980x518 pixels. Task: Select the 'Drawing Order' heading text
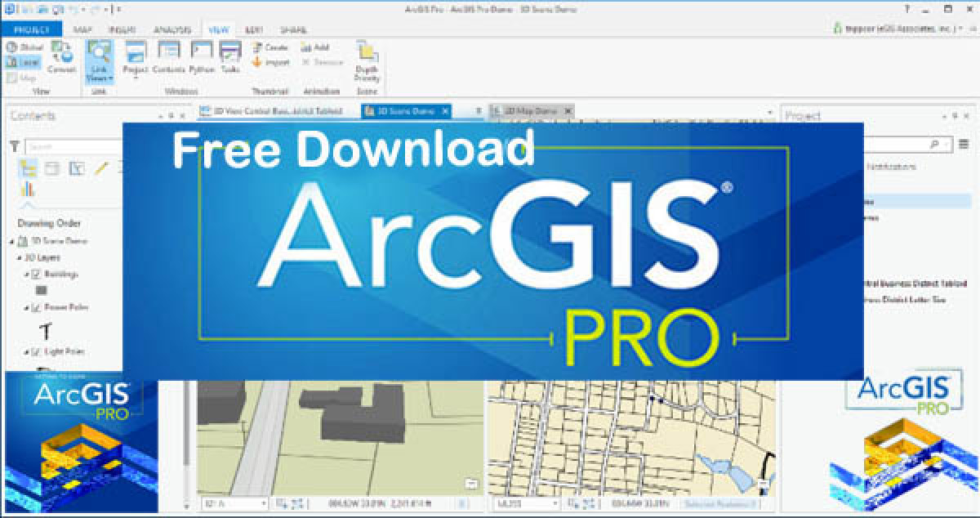click(49, 223)
